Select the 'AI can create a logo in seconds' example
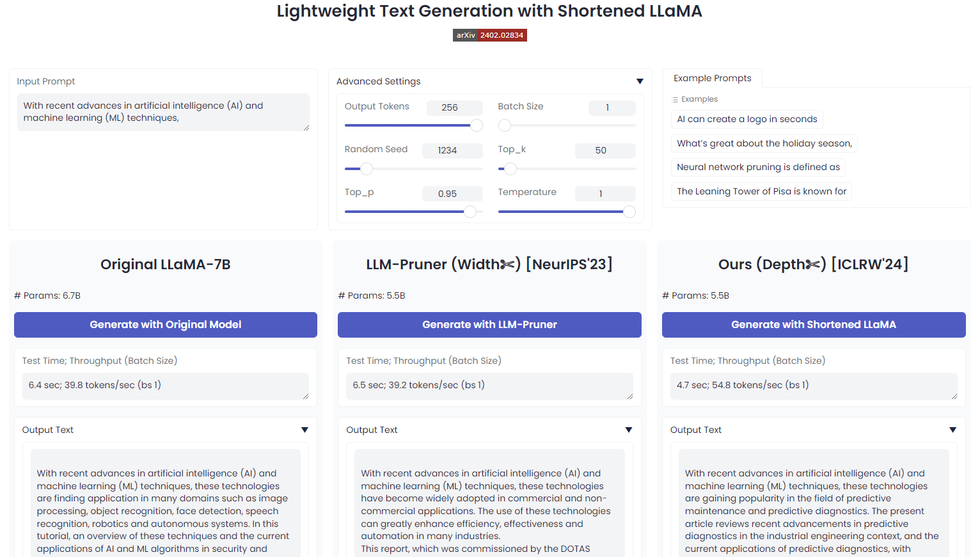Viewport: 980px width, 557px height. pos(747,119)
